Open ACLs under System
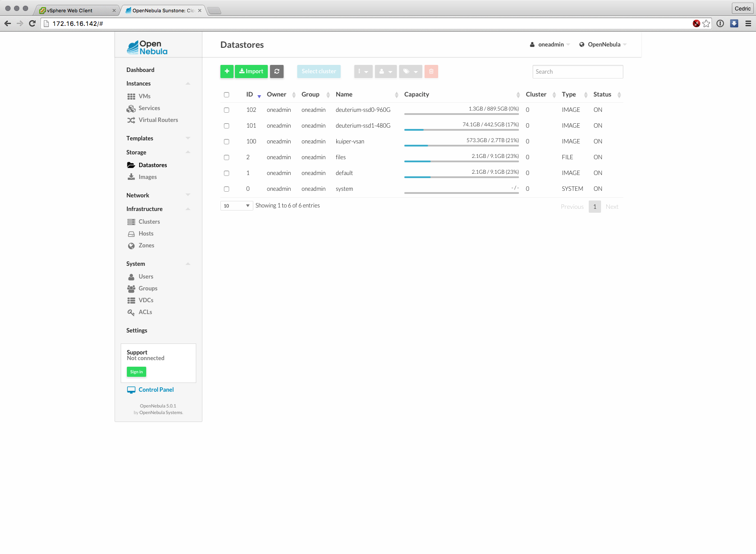 click(145, 312)
